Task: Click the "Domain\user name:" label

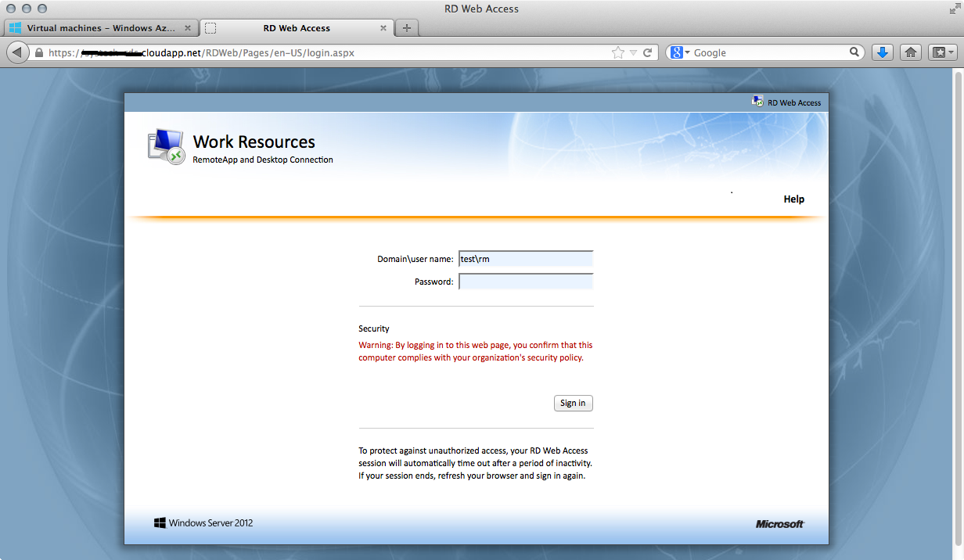Action: point(415,259)
